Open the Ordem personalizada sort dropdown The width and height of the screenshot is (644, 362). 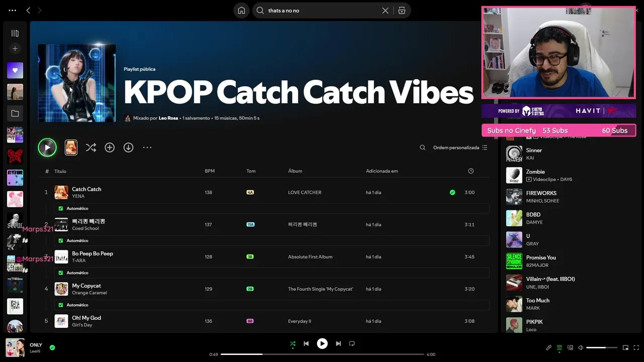click(460, 147)
